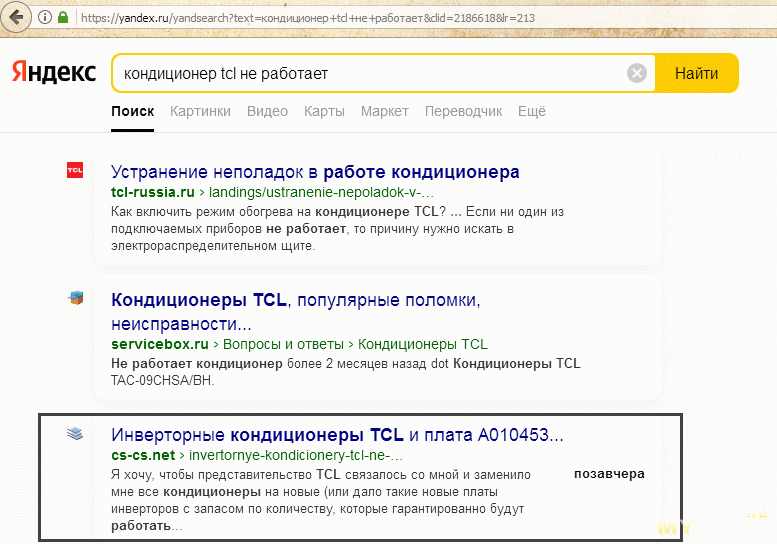Open the Переводчик tab
Screen dimensions: 777x544
[x=463, y=111]
